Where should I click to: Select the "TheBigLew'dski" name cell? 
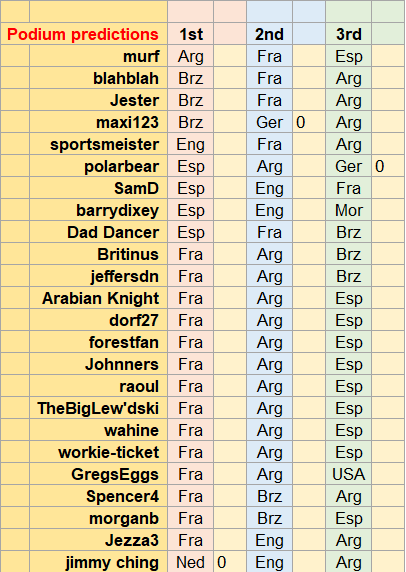(x=98, y=408)
